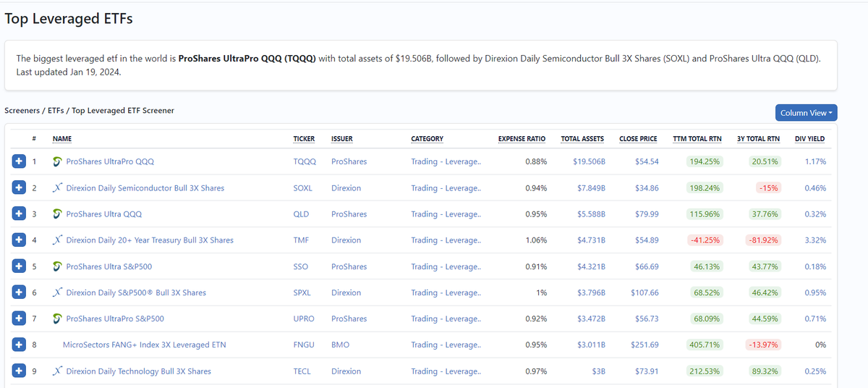
Task: Expand row 5 ProShares Ultra S&P500 details
Action: coord(19,266)
